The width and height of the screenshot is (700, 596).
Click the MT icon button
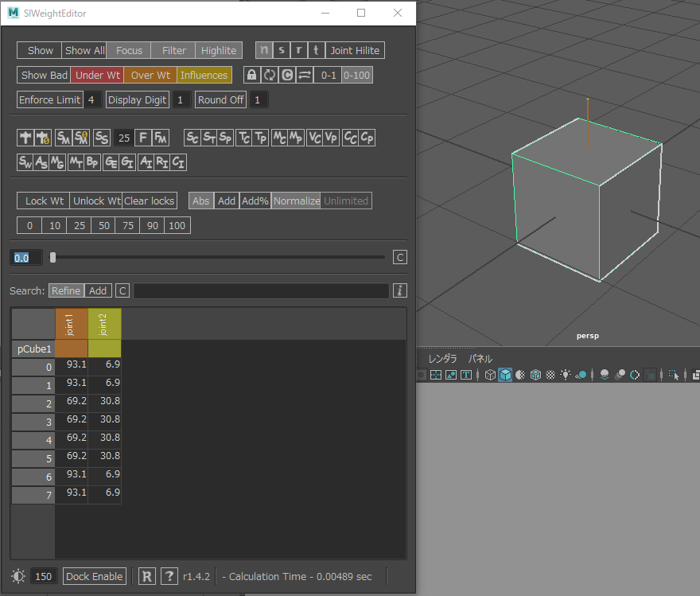pos(76,162)
